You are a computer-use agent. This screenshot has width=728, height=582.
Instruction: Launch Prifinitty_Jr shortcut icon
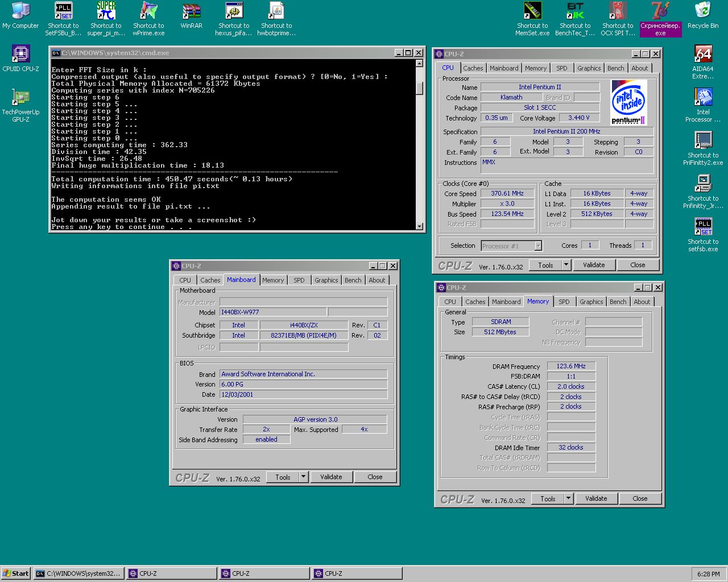click(703, 192)
